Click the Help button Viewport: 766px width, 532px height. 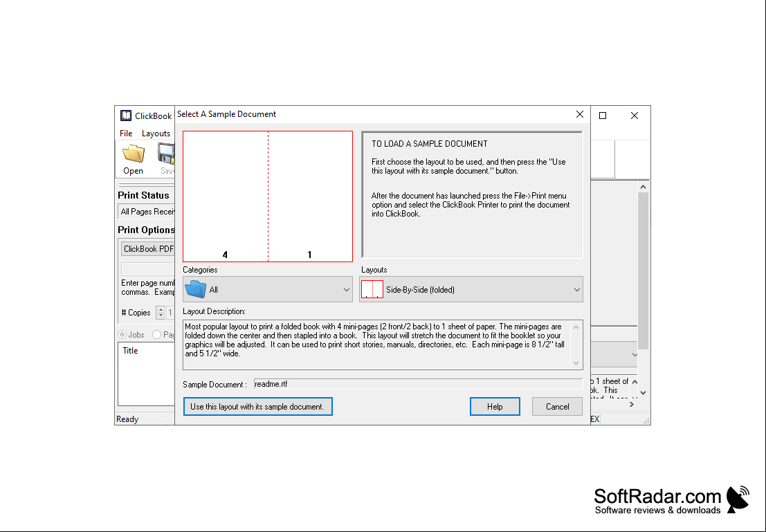click(495, 407)
